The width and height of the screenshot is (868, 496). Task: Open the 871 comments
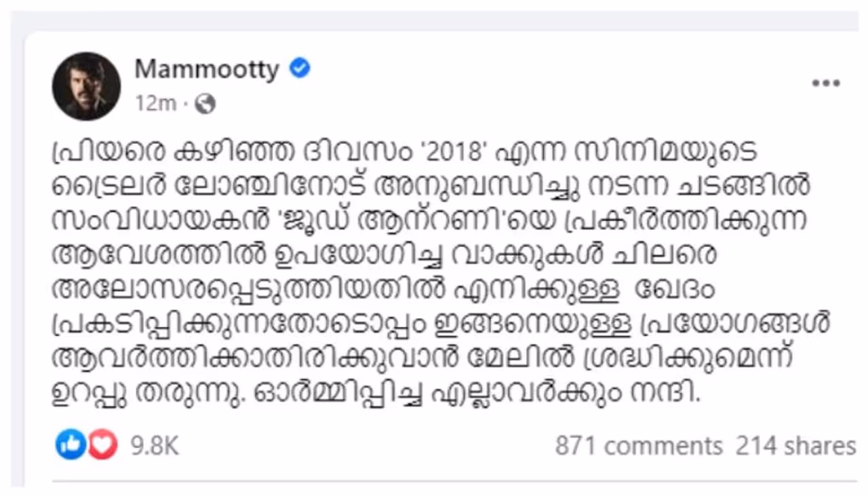pyautogui.click(x=639, y=446)
